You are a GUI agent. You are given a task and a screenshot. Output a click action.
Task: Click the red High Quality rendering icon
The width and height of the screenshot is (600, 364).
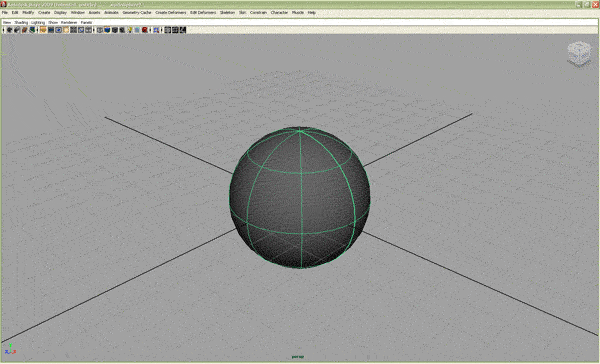point(145,30)
